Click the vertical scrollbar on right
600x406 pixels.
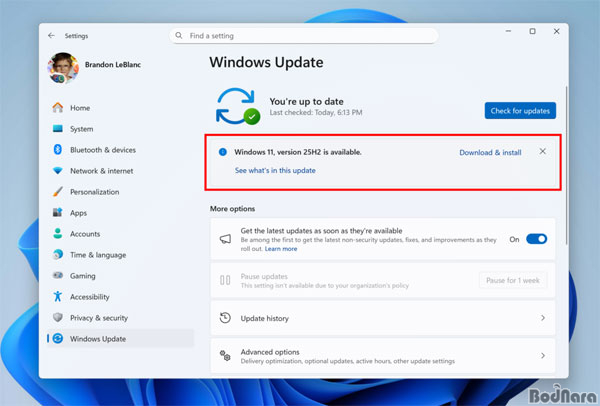coord(566,165)
